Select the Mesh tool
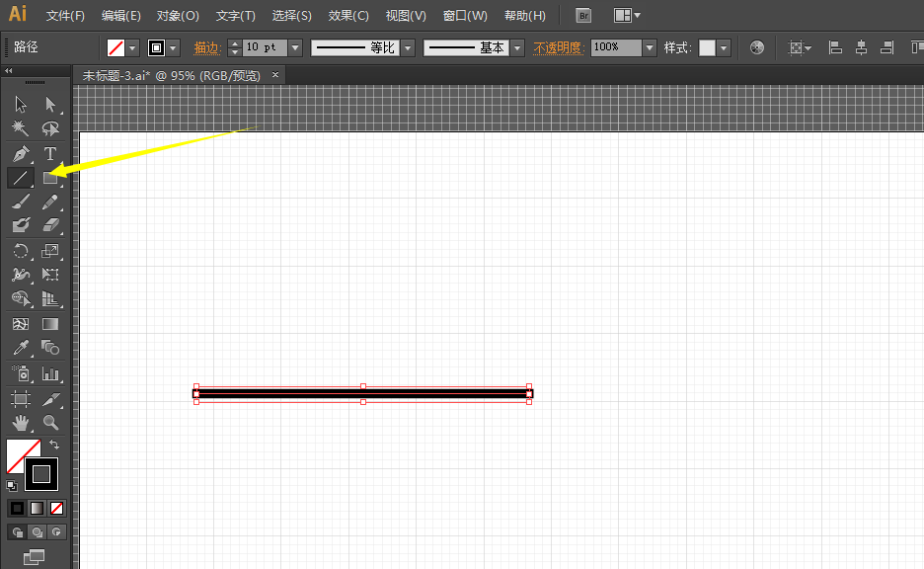This screenshot has height=569, width=924. pos(21,324)
